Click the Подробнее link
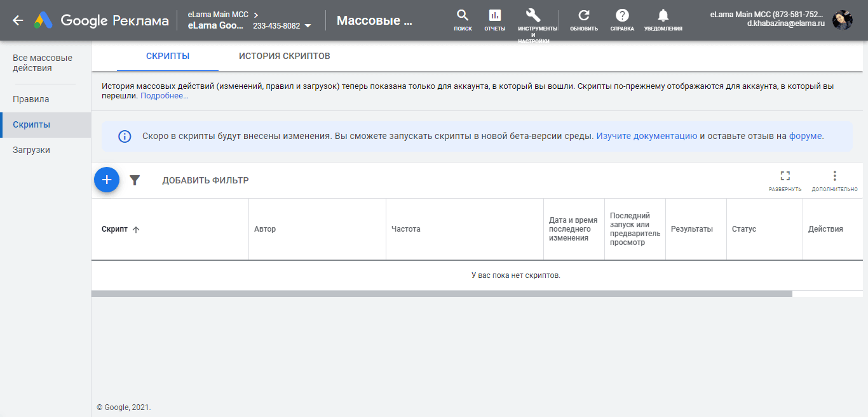Image resolution: width=868 pixels, height=417 pixels. 165,96
